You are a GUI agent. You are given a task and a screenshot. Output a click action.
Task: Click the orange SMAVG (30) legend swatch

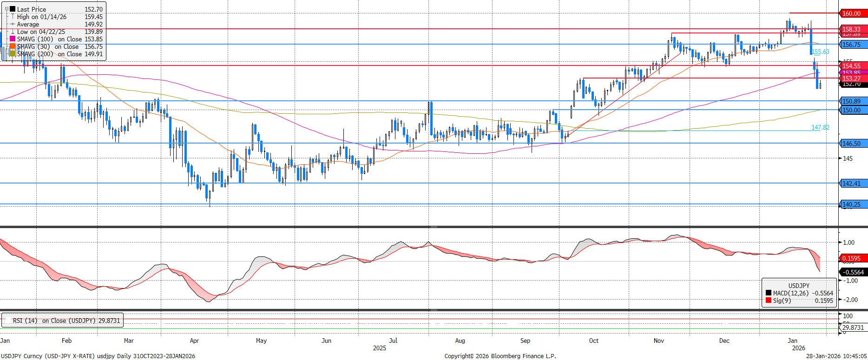[x=13, y=46]
